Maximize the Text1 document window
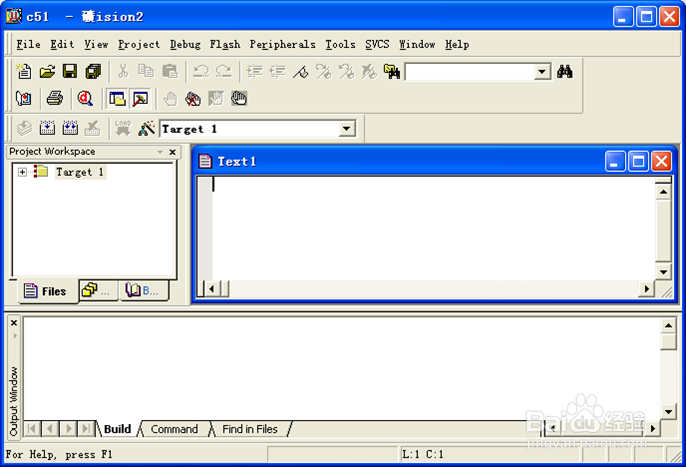Image resolution: width=686 pixels, height=467 pixels. click(638, 162)
